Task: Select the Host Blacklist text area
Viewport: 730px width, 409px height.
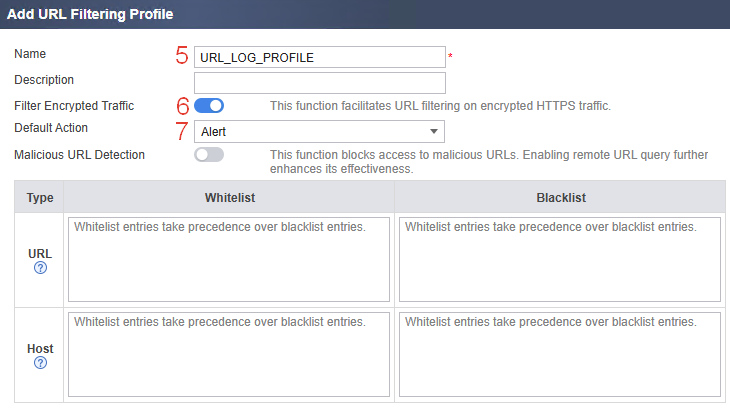Action: click(560, 355)
